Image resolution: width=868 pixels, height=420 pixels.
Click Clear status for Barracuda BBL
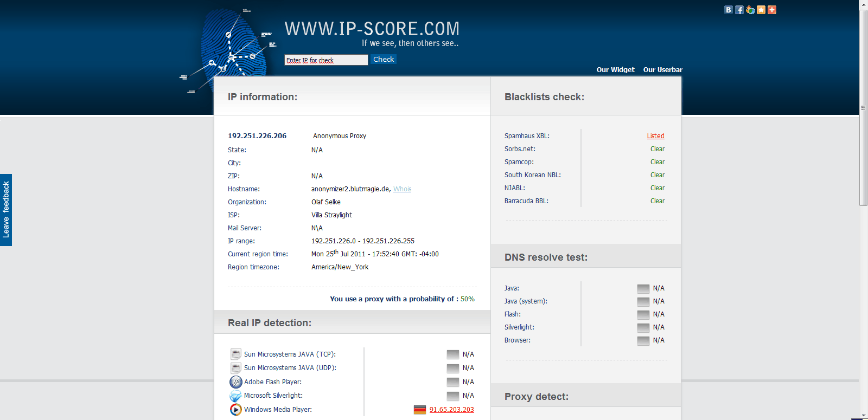[658, 201]
